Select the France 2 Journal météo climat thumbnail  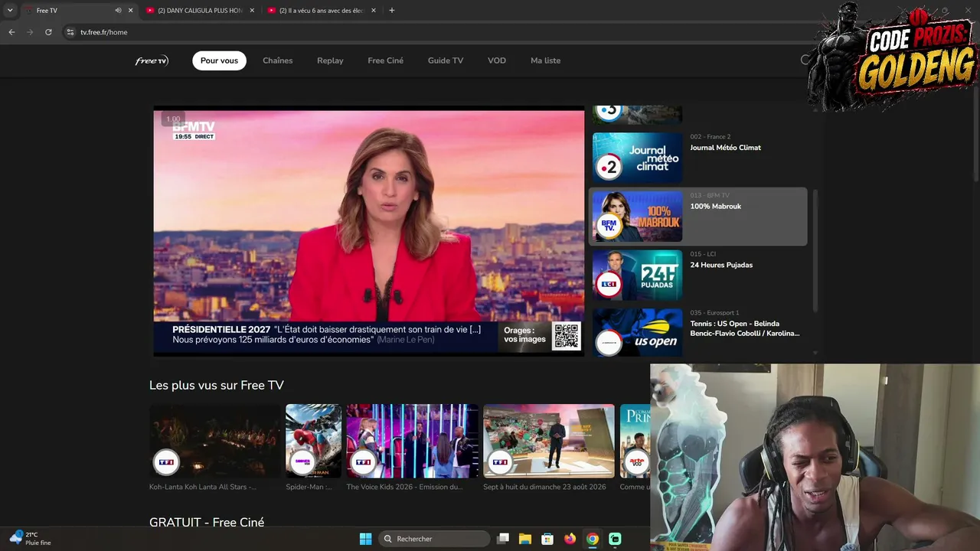click(x=637, y=158)
